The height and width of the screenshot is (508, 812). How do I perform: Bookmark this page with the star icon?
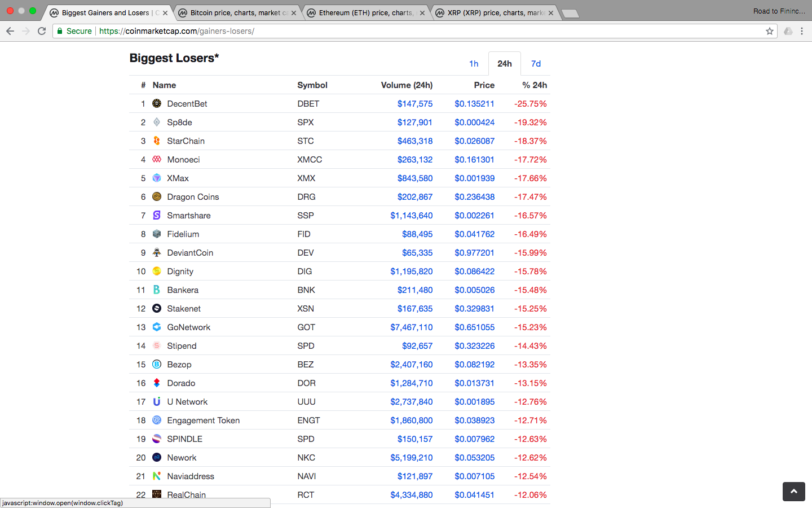click(x=770, y=31)
